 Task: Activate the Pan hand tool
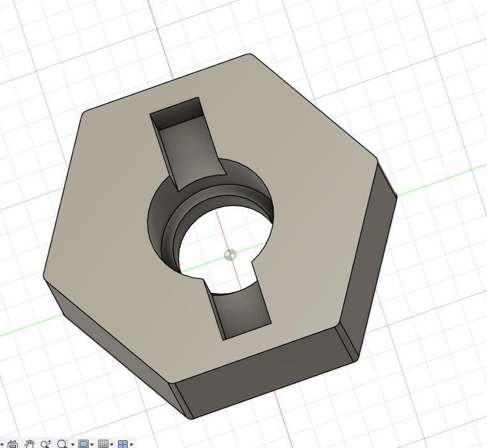point(29,444)
